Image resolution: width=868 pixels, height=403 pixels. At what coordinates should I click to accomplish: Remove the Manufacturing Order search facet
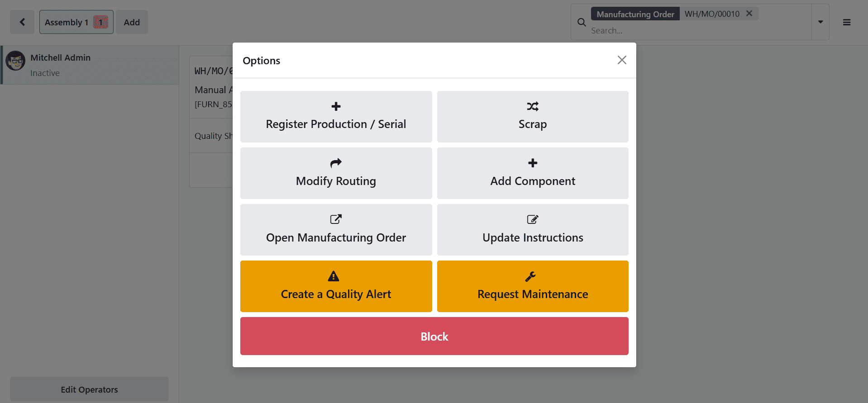[x=749, y=14]
